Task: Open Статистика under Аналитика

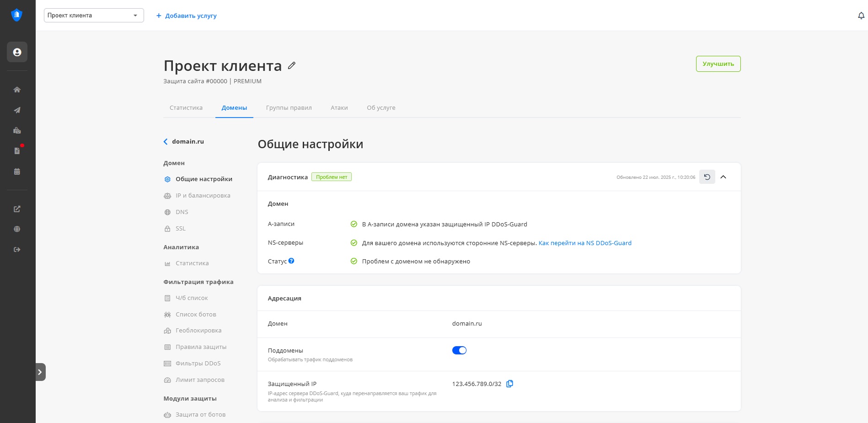Action: pos(186,263)
